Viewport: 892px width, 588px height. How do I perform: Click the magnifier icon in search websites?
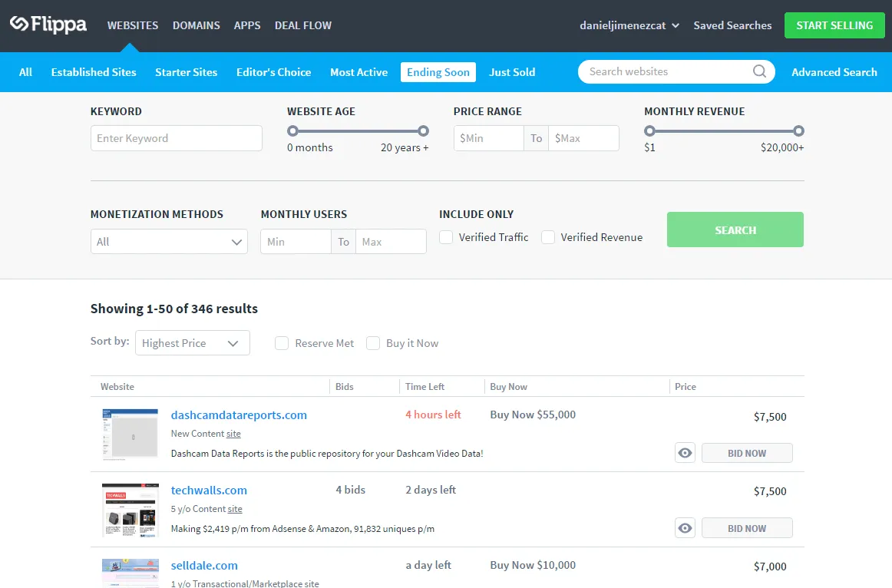click(x=759, y=71)
